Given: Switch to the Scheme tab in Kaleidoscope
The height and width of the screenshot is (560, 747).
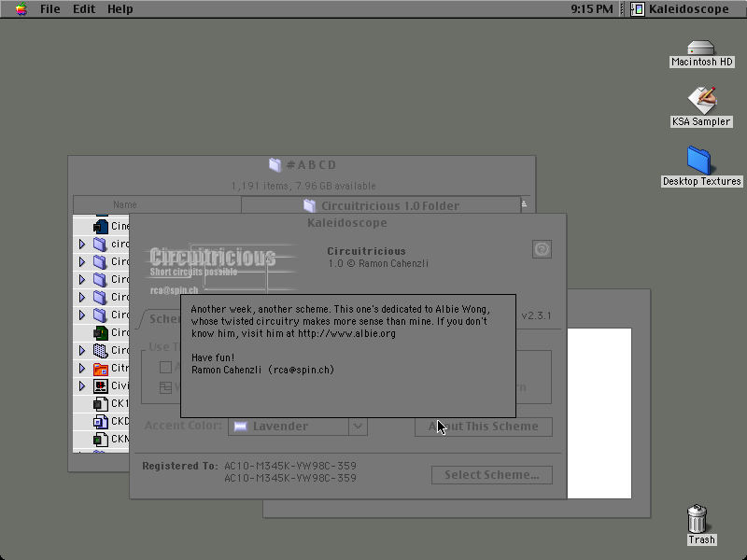Looking at the screenshot, I should (x=162, y=318).
